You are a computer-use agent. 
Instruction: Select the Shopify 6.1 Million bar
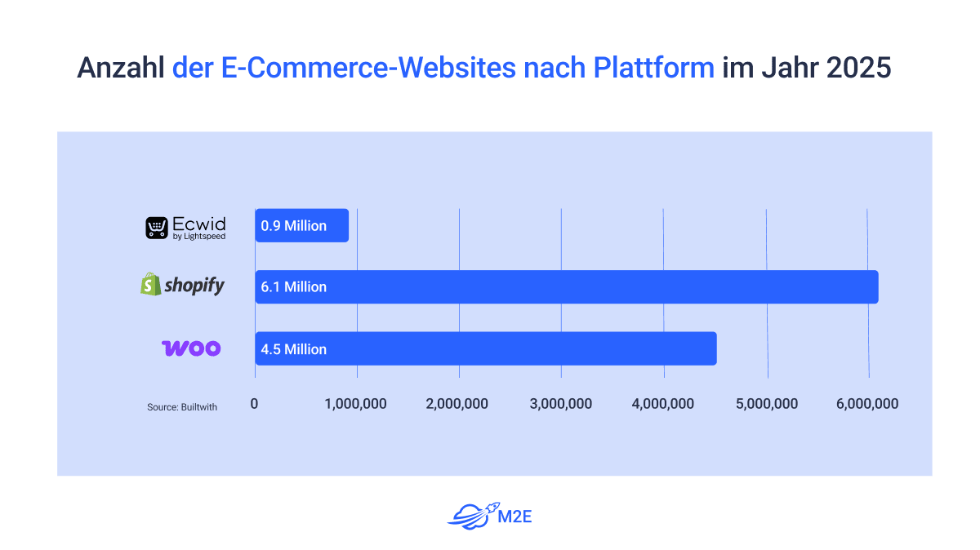click(x=566, y=287)
